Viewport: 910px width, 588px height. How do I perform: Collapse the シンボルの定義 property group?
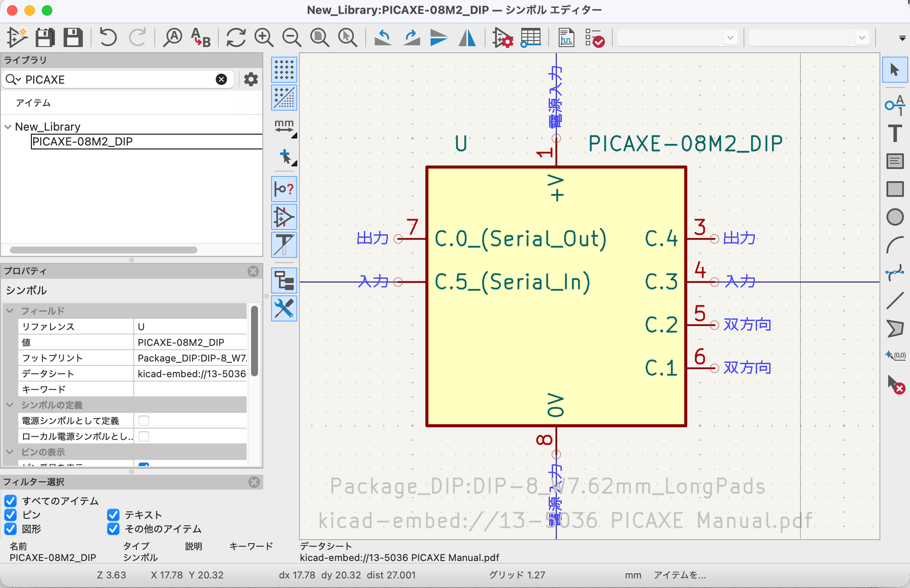(10, 405)
